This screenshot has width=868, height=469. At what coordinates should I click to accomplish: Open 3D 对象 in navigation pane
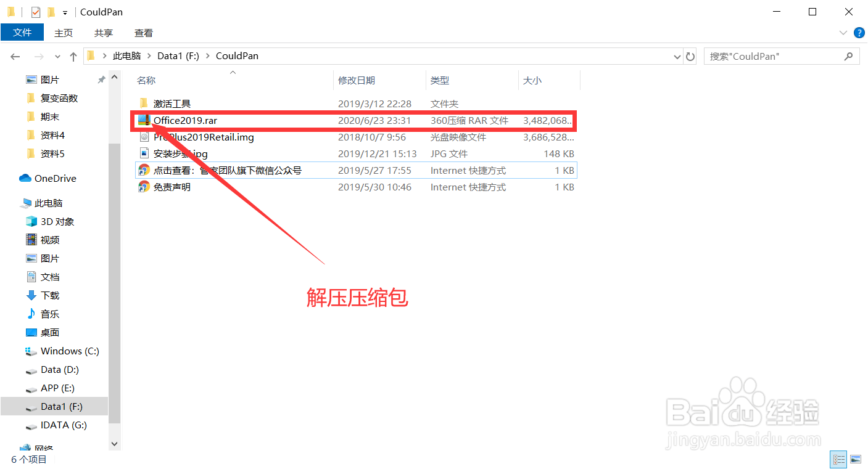pos(57,221)
